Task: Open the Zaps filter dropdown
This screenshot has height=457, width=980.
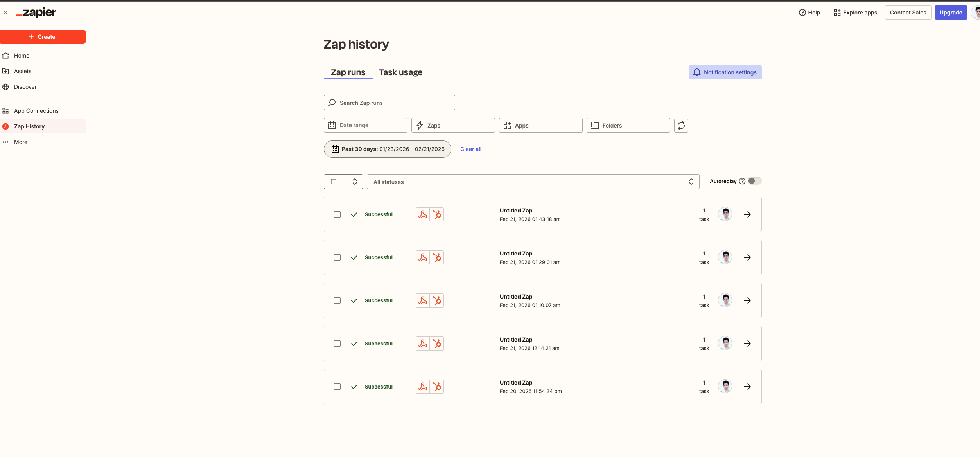Action: click(x=452, y=125)
